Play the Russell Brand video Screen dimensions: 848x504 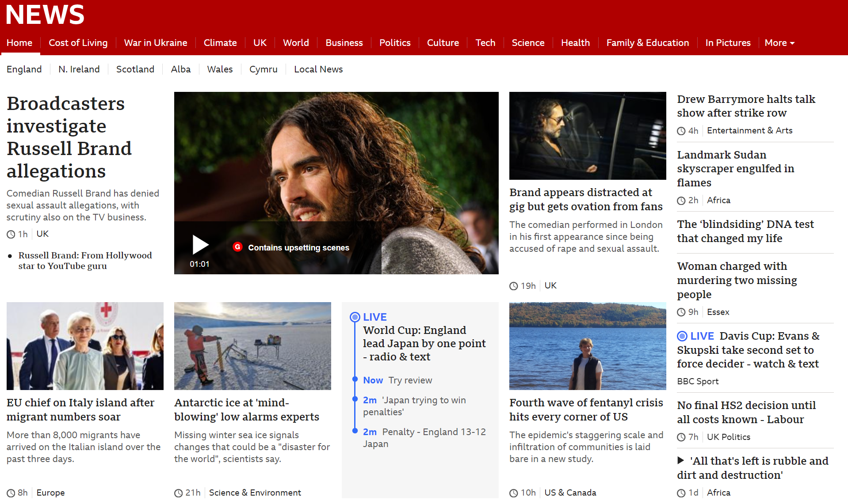pos(200,245)
